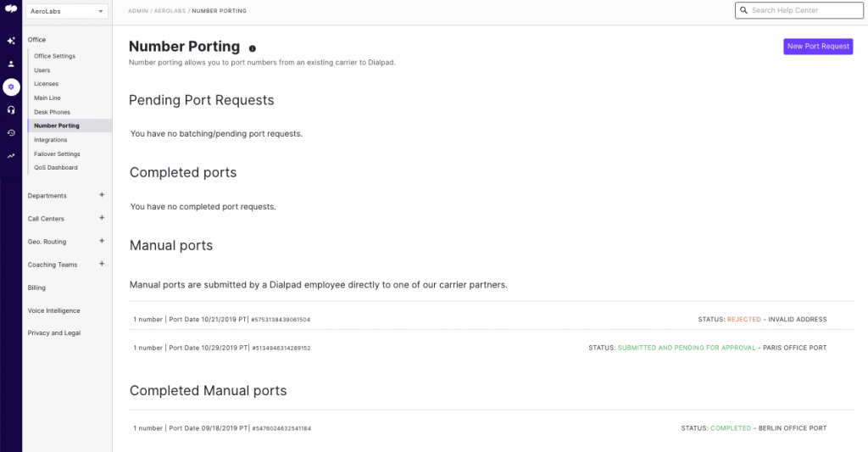Open the analytics trend icon
Viewport: 868px width, 452px height.
pos(11,155)
